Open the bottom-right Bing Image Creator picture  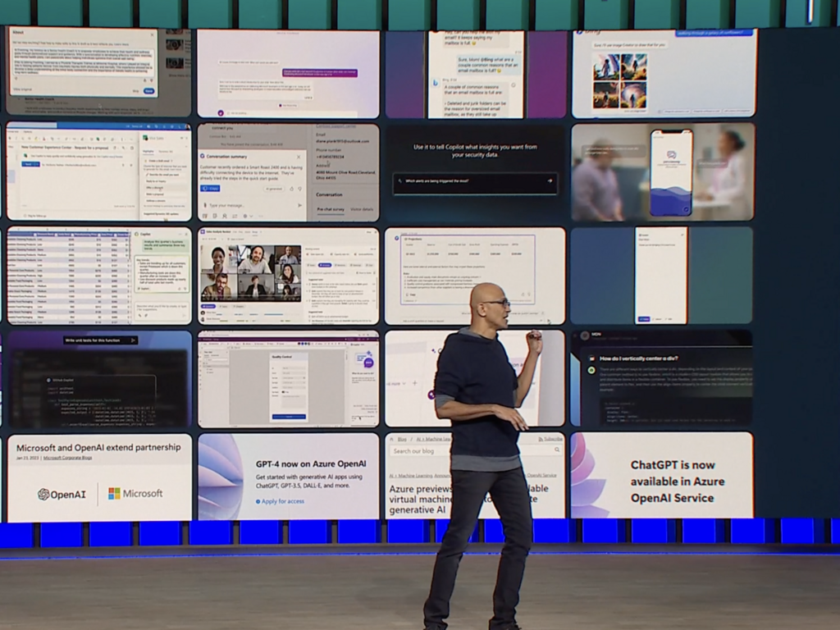[634, 95]
